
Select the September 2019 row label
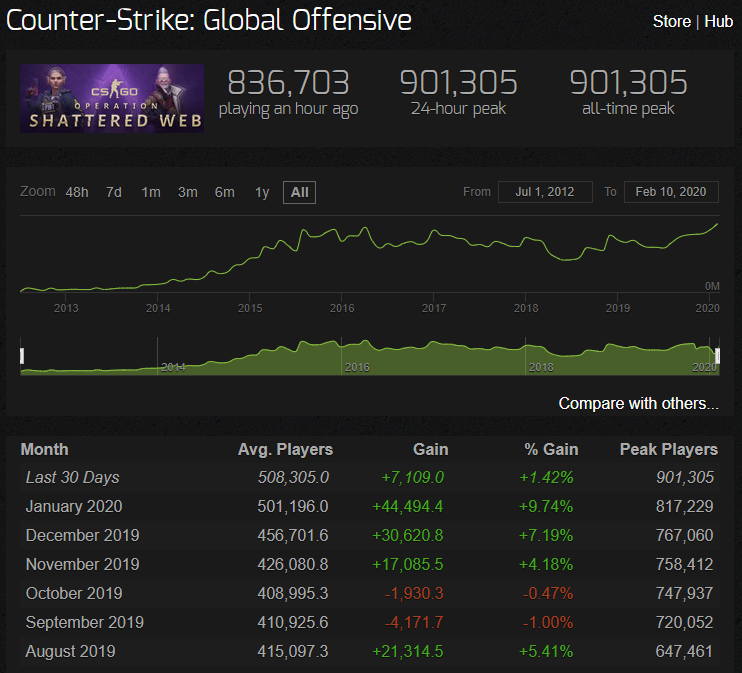[85, 622]
